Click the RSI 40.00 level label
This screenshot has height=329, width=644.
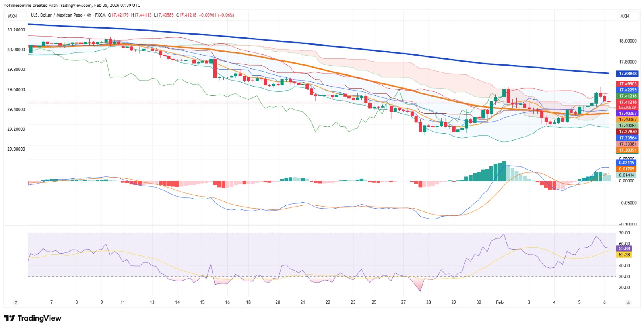click(x=624, y=265)
